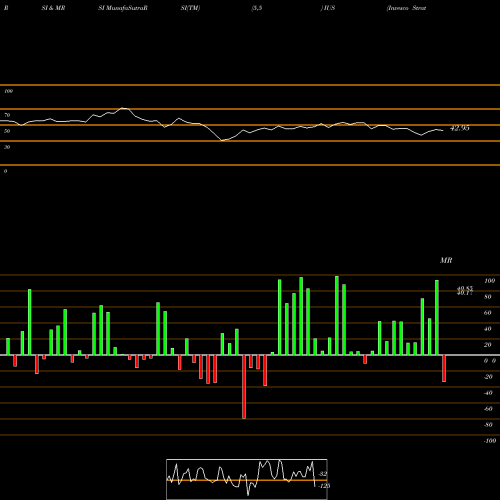Viewport: 500px width, 500px height.
Task: Click the 'SI MunafaSutraR' header text
Action: (x=123, y=8)
